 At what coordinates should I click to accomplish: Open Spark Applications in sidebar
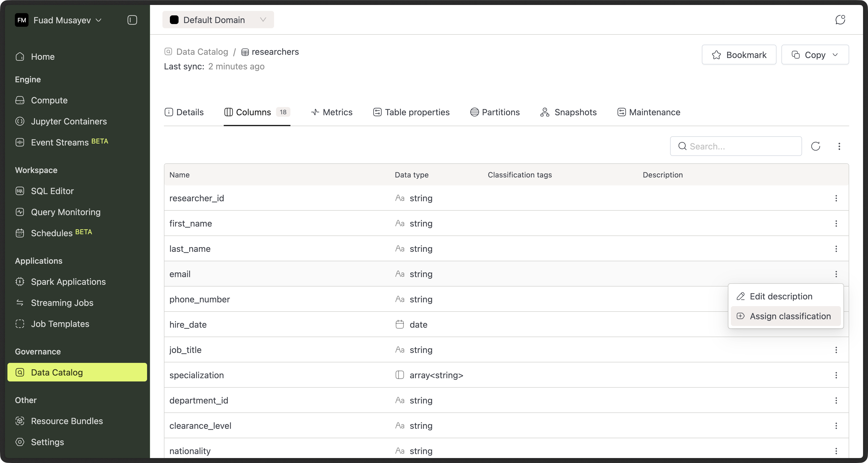click(x=68, y=282)
